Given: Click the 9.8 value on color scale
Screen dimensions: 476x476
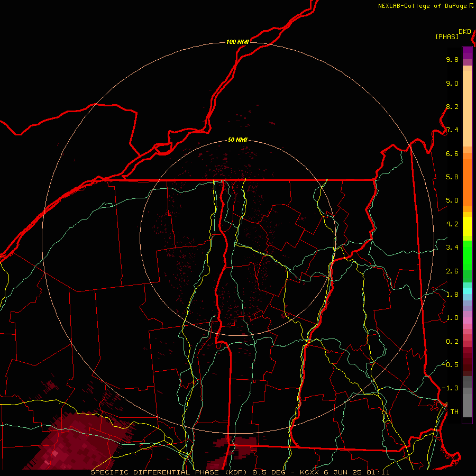Looking at the screenshot, I should point(452,60).
